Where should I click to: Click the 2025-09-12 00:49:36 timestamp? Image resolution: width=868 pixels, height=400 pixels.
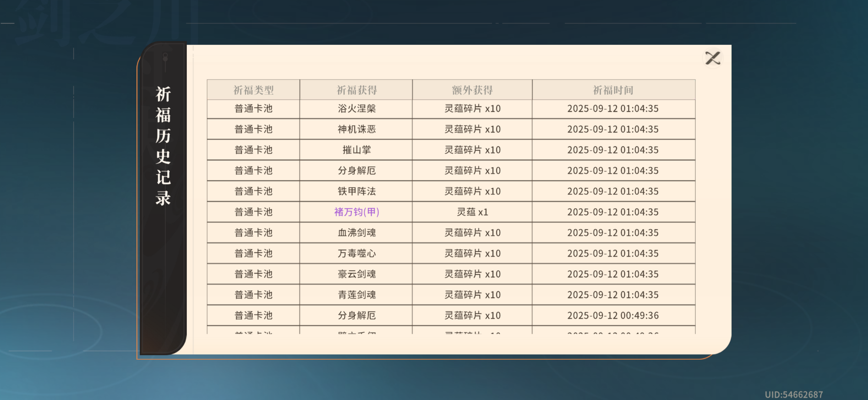click(x=613, y=315)
